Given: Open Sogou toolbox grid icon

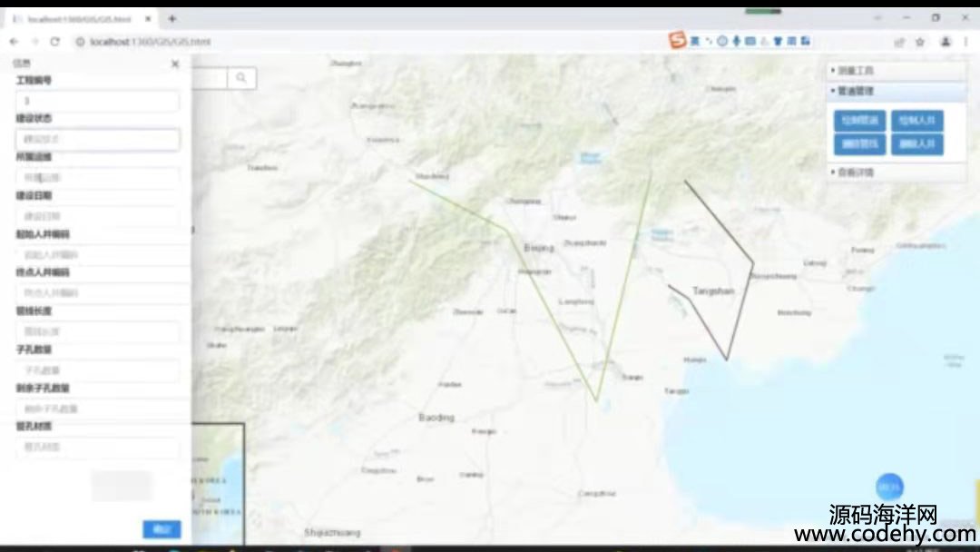Looking at the screenshot, I should point(792,41).
